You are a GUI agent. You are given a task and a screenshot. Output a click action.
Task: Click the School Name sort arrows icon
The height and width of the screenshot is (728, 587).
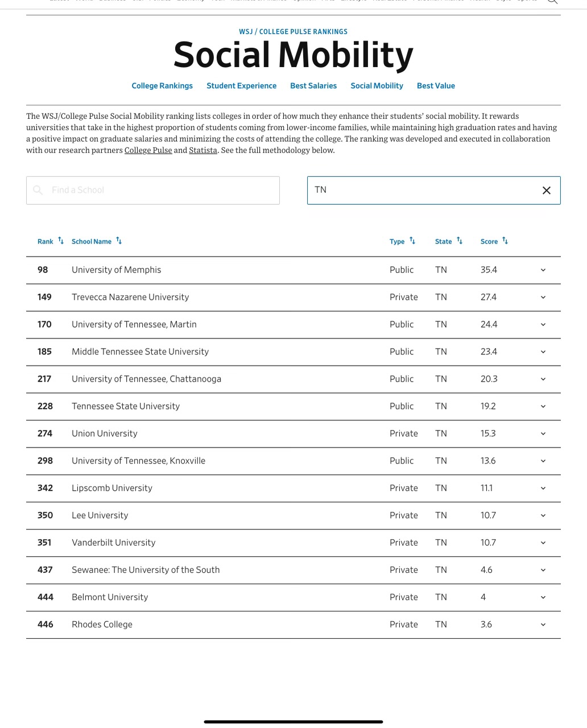point(119,241)
